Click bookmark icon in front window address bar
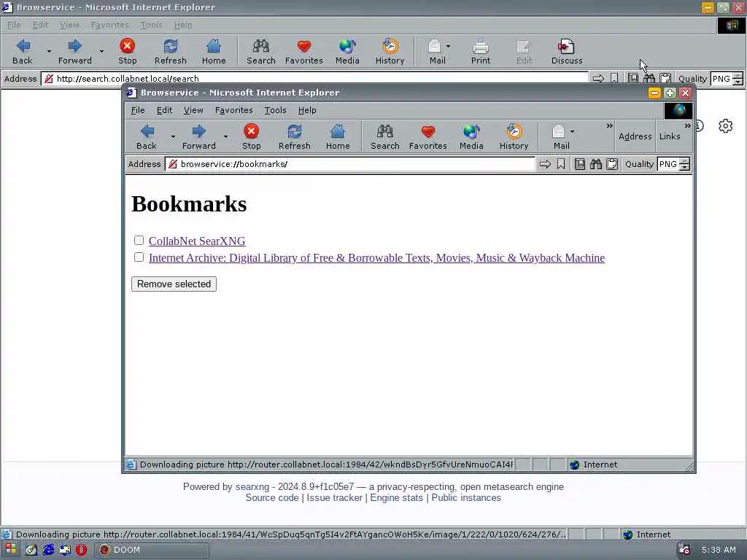The image size is (747, 560). (561, 164)
